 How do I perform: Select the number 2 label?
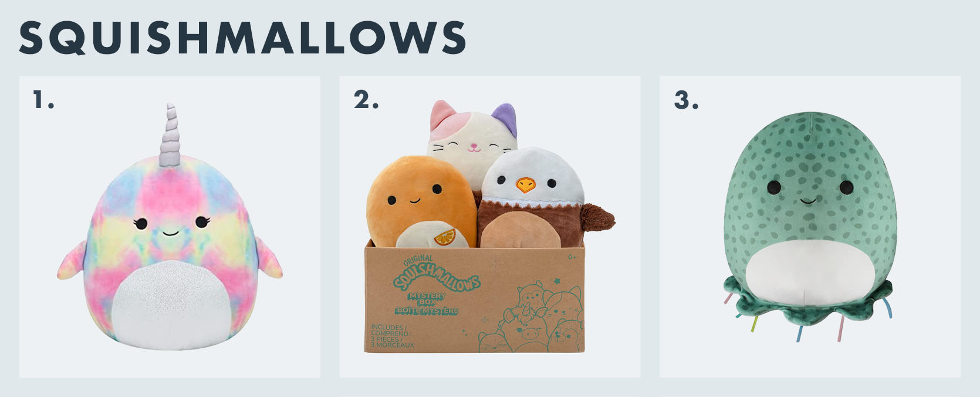tap(366, 100)
